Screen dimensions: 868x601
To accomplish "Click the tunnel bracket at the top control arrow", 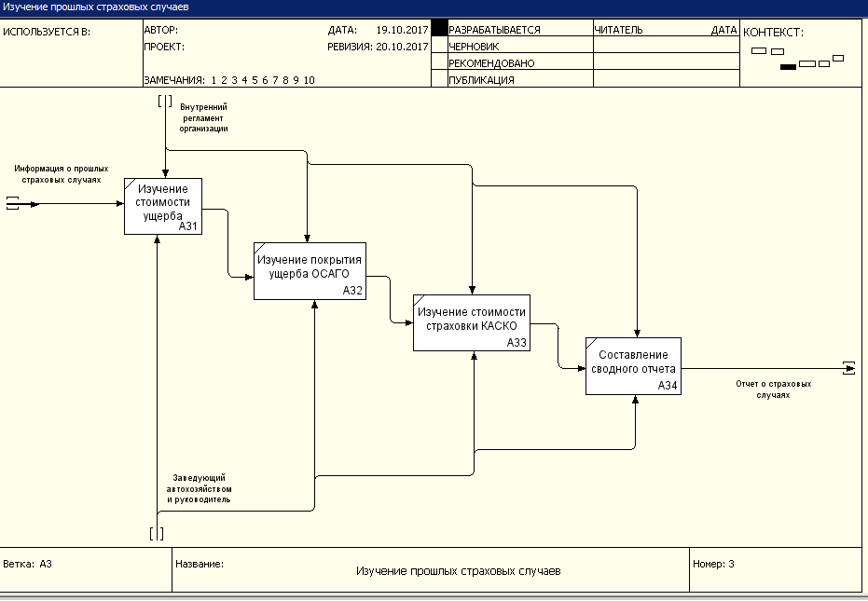I will click(x=165, y=101).
